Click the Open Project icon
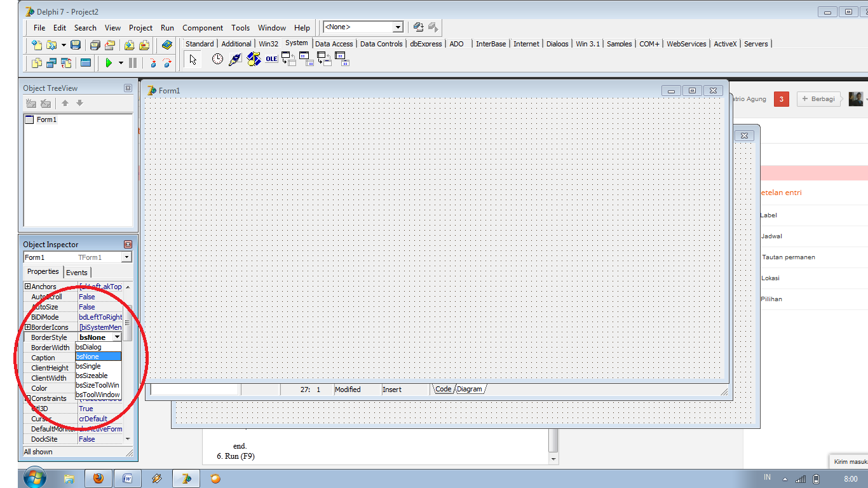The height and width of the screenshot is (488, 868). click(x=110, y=45)
